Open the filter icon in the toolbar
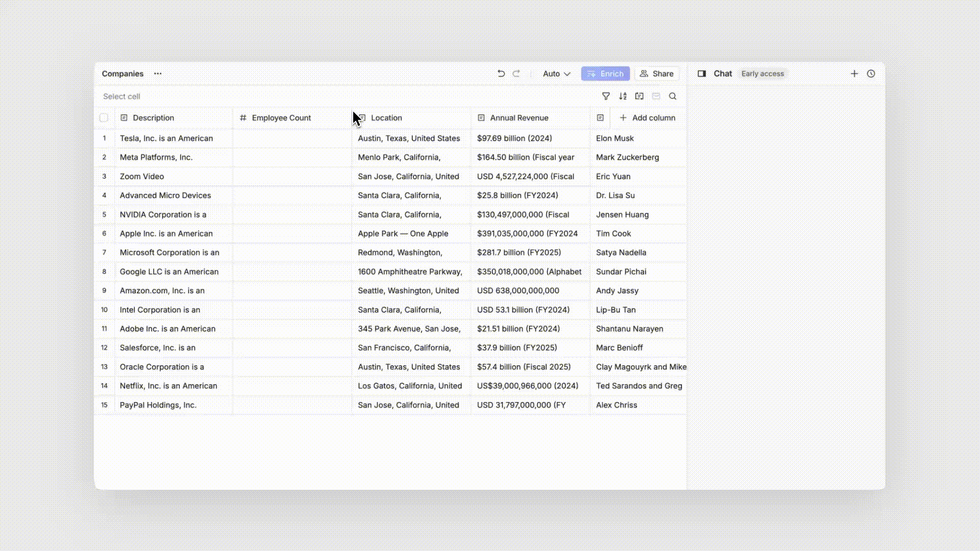 606,96
